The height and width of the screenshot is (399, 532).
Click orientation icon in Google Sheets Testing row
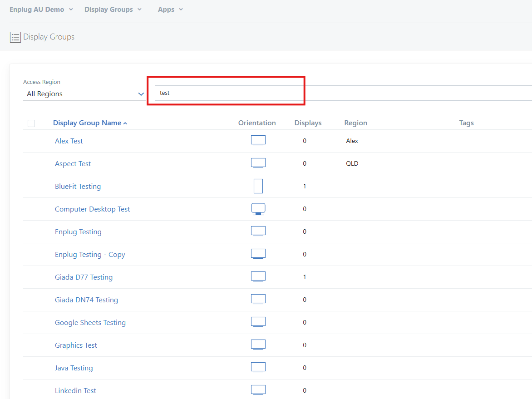click(258, 322)
